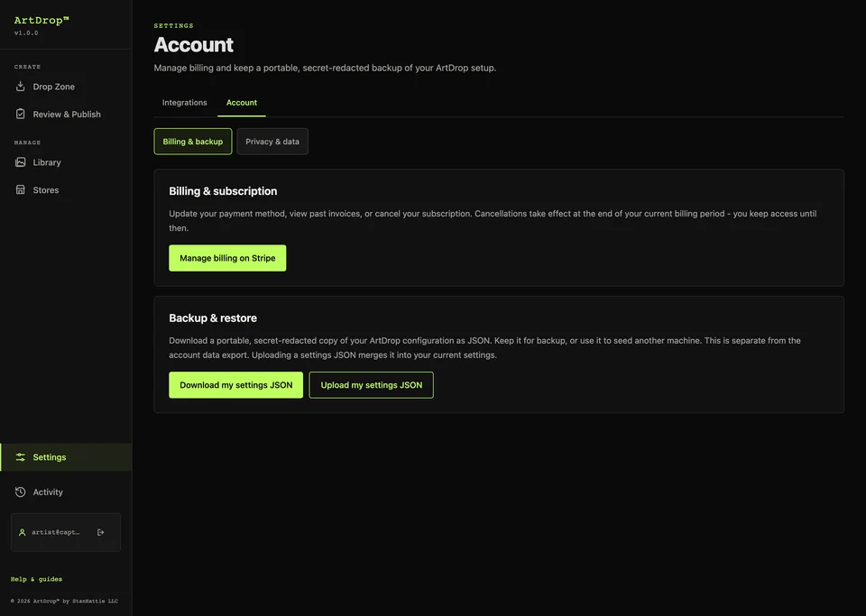Click the Activity history clock icon
Image resolution: width=866 pixels, height=616 pixels.
[21, 492]
